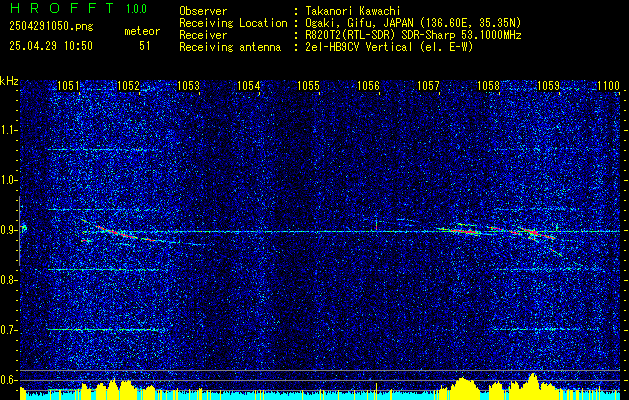Click the 1058 time axis marker
This screenshot has height=400, width=629.
click(488, 86)
